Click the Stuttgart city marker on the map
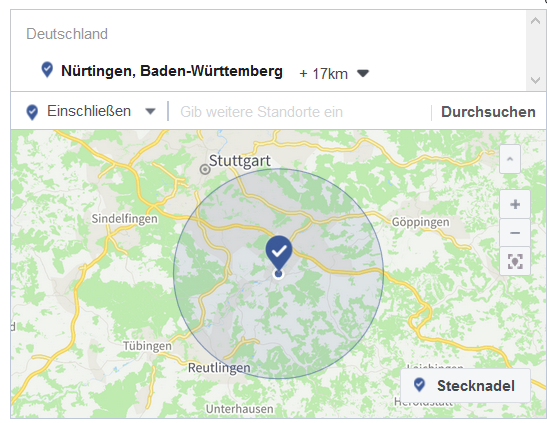547x423 pixels. click(205, 169)
